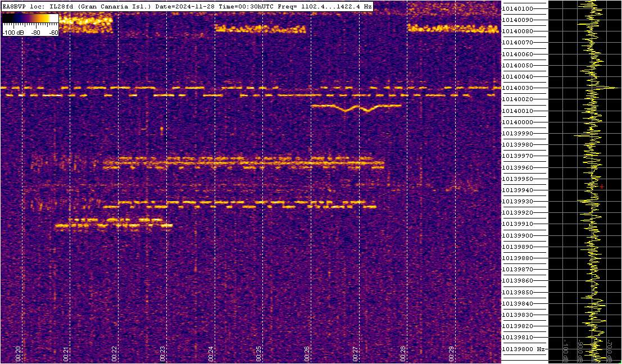Click the 10139830 frequency label
The height and width of the screenshot is (364, 622).
coord(517,315)
